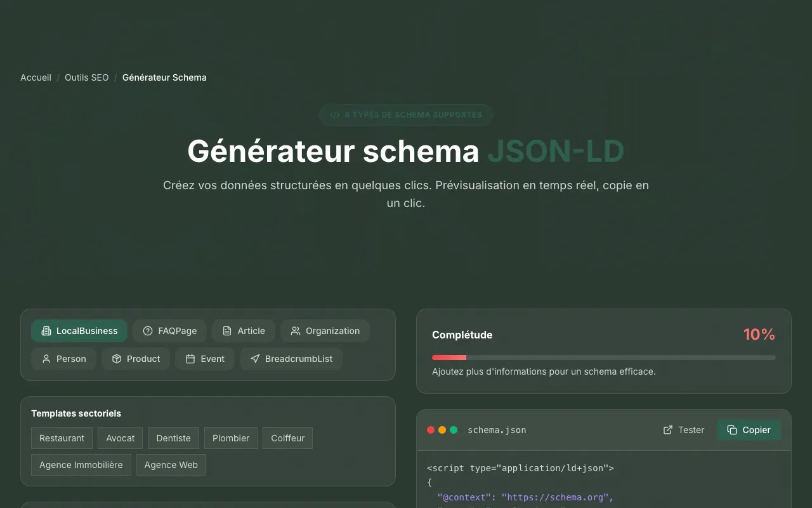Use the Coiffeur template
Image resolution: width=812 pixels, height=508 pixels.
288,438
